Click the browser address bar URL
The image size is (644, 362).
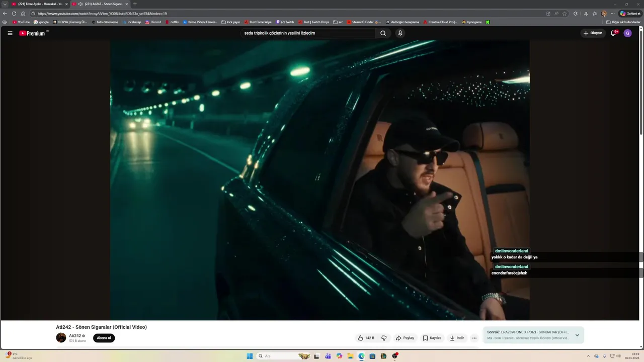102,14
